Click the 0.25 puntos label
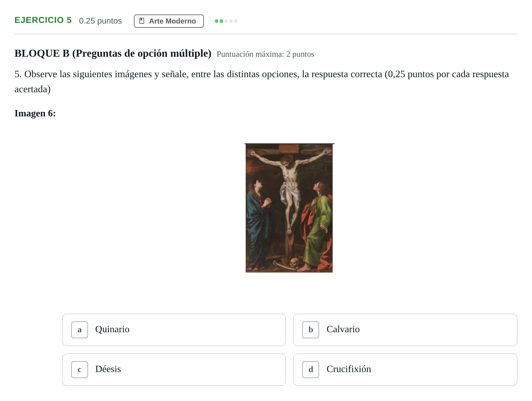This screenshot has height=401, width=532. 100,21
